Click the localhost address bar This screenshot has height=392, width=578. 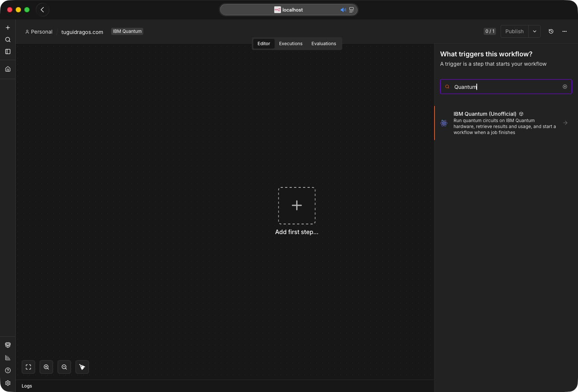coord(289,10)
